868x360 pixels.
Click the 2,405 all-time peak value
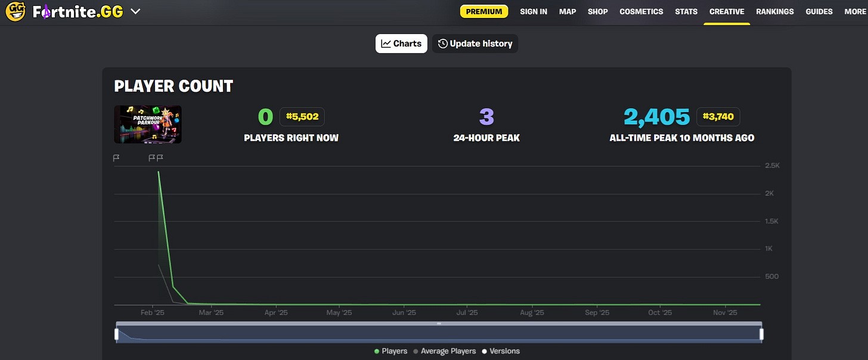click(x=656, y=117)
